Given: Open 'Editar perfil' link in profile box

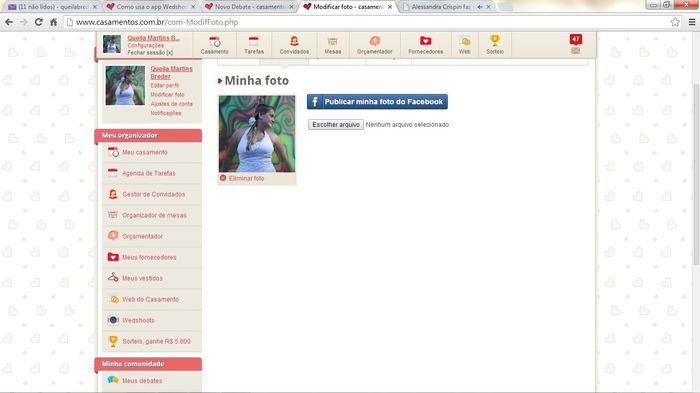Looking at the screenshot, I should coord(164,85).
